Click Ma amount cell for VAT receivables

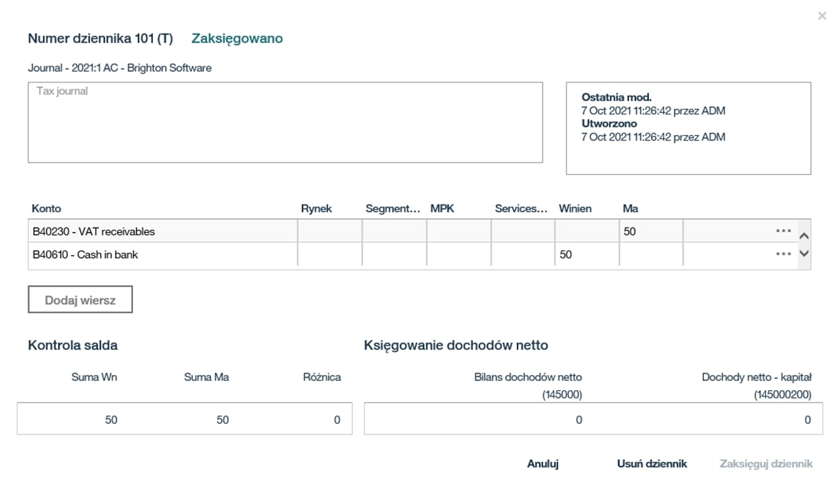tap(650, 231)
